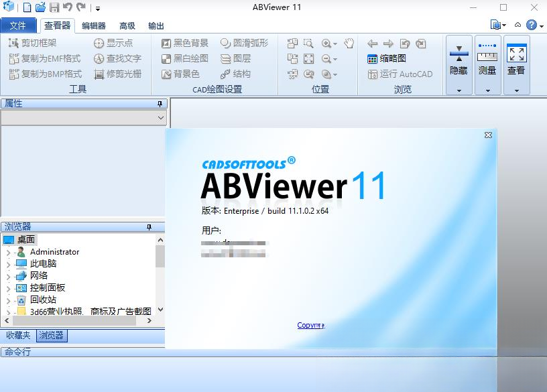
Task: Click the redo arrow in quick access toolbar
Action: click(x=81, y=7)
